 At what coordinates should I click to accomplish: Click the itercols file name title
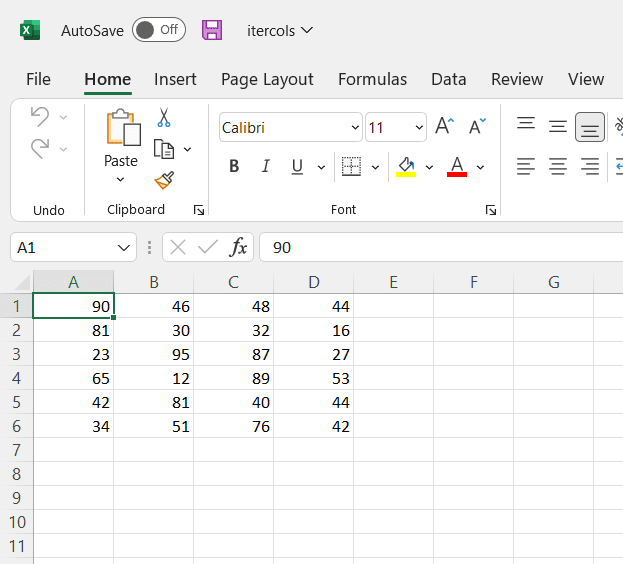point(271,30)
